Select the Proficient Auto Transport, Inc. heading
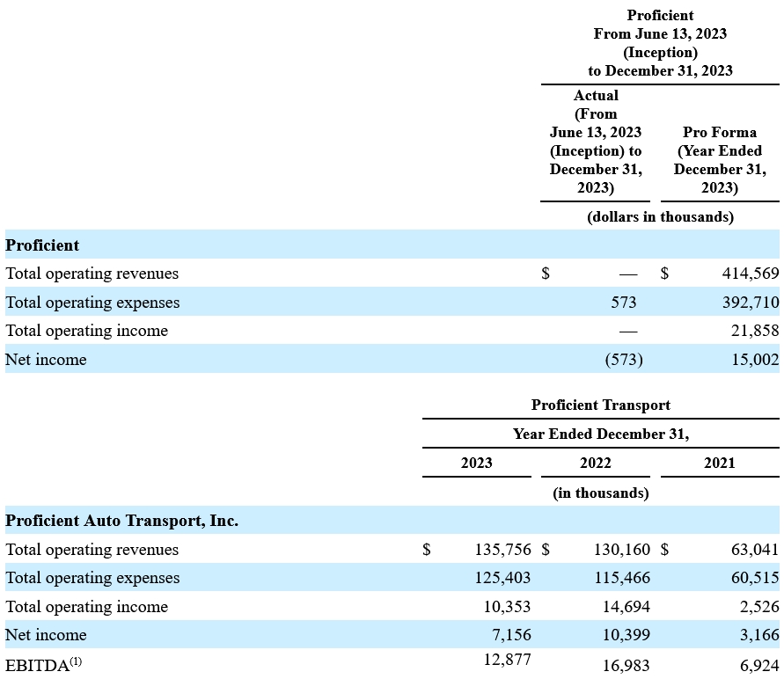 pyautogui.click(x=121, y=521)
